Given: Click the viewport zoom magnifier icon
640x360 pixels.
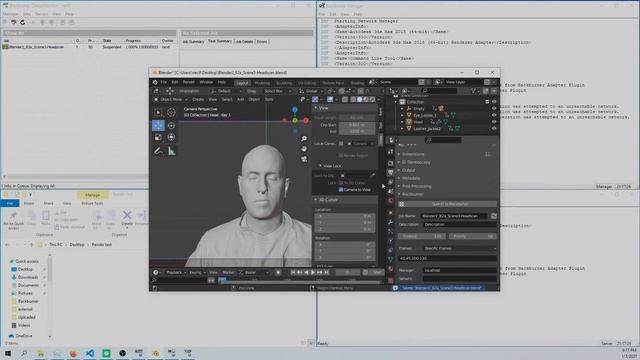Looking at the screenshot, I should click(304, 139).
